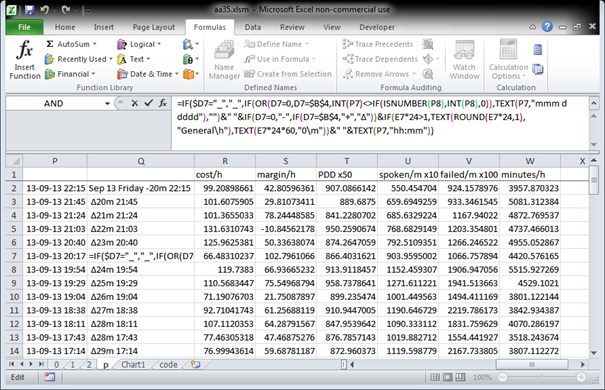605x390 pixels.
Task: Open the Logical functions list
Action: pos(139,44)
